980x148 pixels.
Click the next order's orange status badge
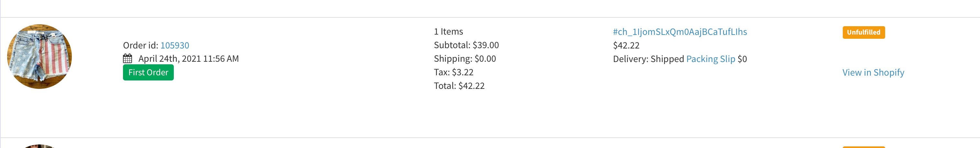[x=863, y=147]
